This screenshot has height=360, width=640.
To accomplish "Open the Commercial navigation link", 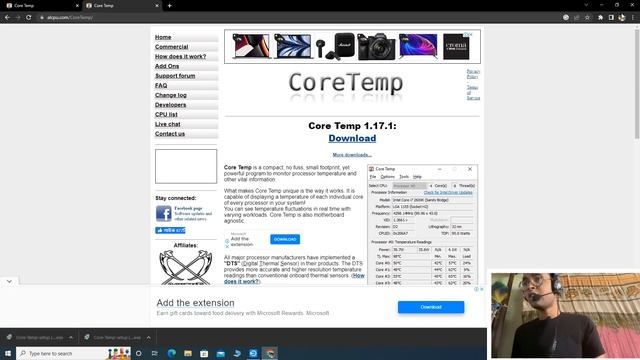I will tap(171, 47).
